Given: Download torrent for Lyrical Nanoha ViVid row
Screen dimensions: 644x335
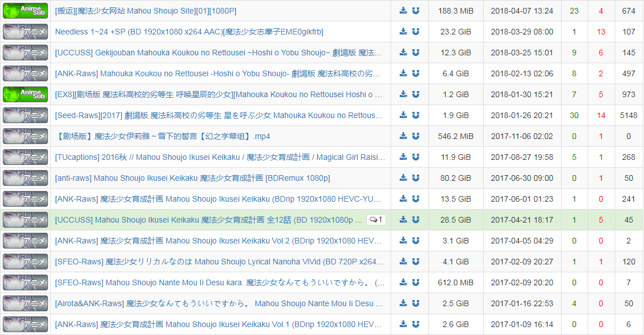Looking at the screenshot, I should click(x=404, y=262).
